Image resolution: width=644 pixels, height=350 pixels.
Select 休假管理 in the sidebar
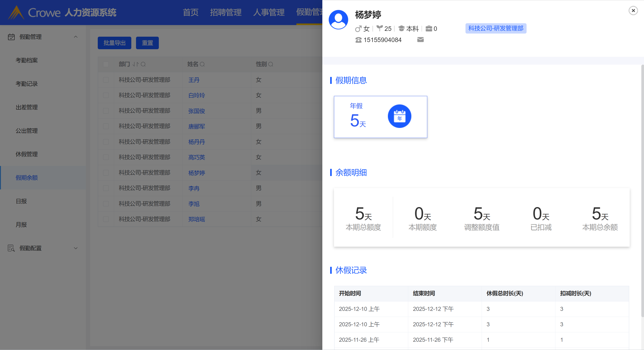27,154
